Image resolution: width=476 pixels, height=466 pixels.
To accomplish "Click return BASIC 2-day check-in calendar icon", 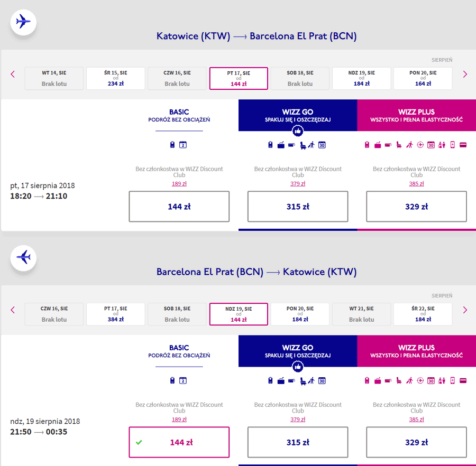I will coord(183,380).
